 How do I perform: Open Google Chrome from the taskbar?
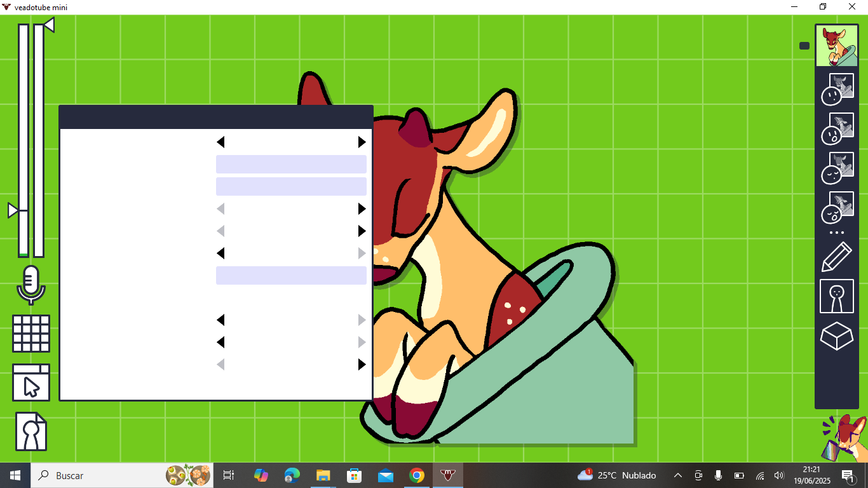pos(417,475)
